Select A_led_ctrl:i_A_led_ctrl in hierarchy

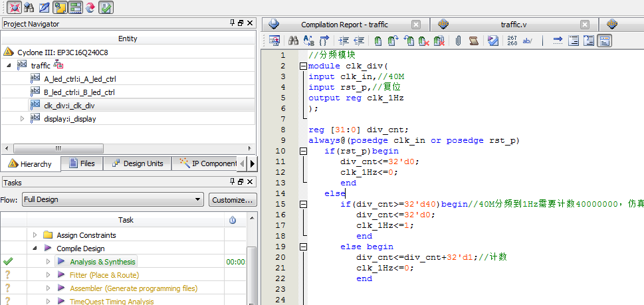tap(80, 79)
